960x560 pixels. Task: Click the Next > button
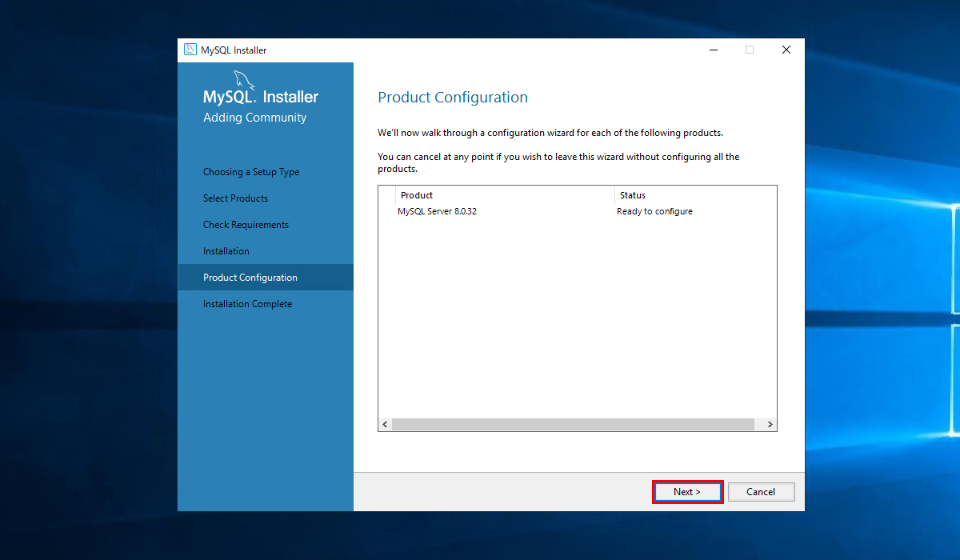[687, 492]
